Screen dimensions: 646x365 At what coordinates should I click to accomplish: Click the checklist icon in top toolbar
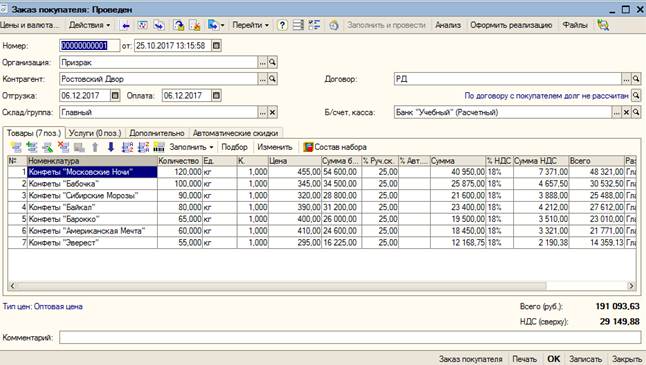[314, 26]
